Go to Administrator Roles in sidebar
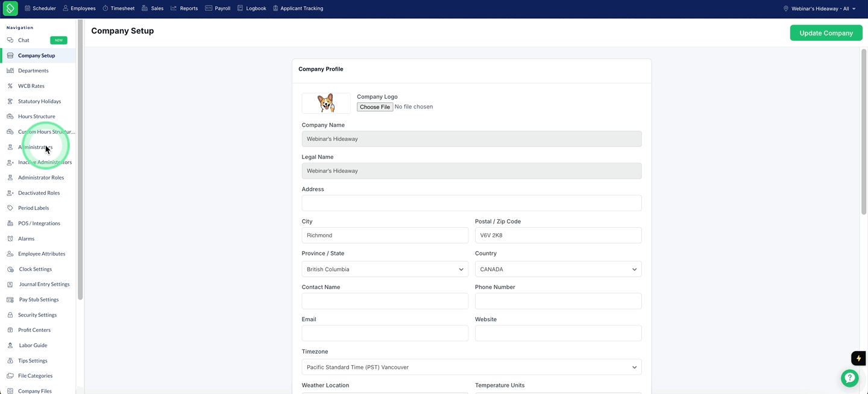868x394 pixels. (41, 178)
